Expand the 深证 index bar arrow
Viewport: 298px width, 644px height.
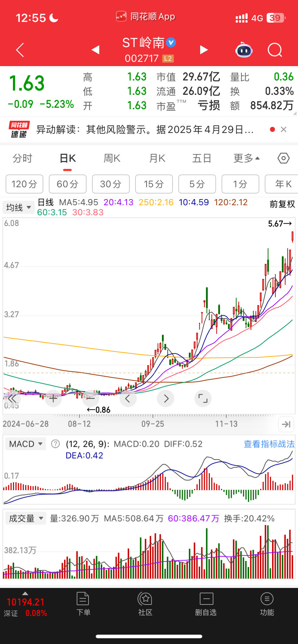coord(25,593)
